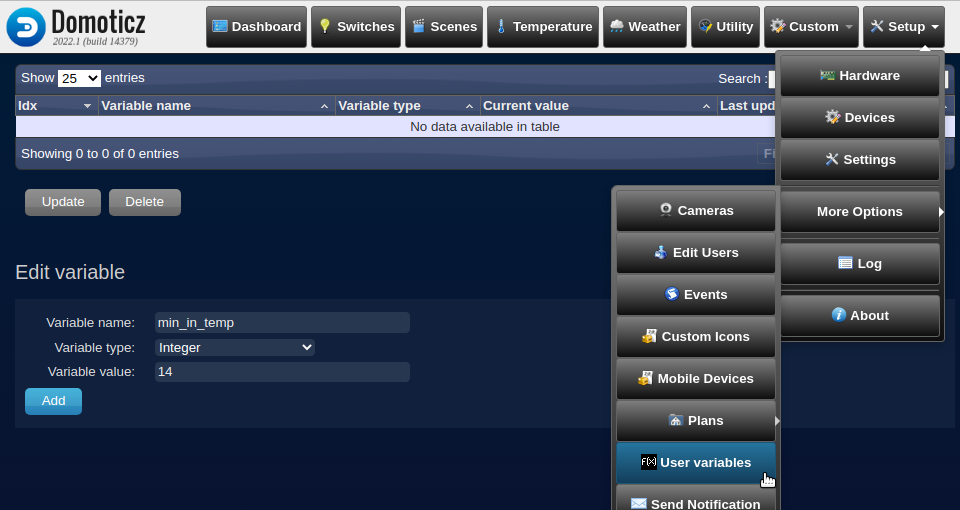Open the Show entries count dropdown
The image size is (960, 510).
coord(79,78)
